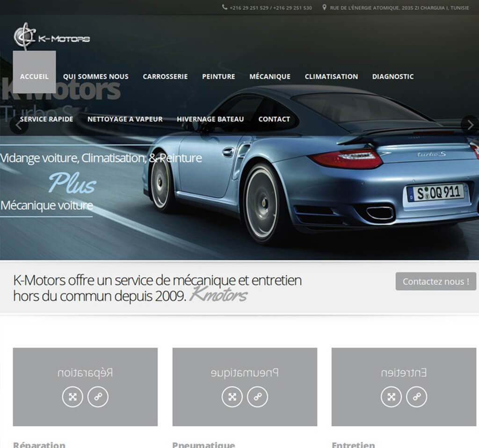The width and height of the screenshot is (479, 448).
Task: Click the Rue de l'Énergie Atomique address
Action: (x=399, y=8)
